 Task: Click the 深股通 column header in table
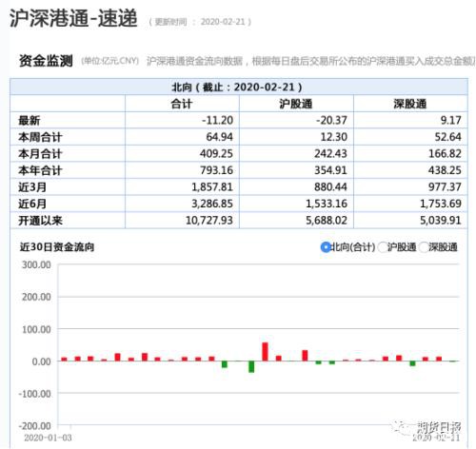(x=410, y=104)
